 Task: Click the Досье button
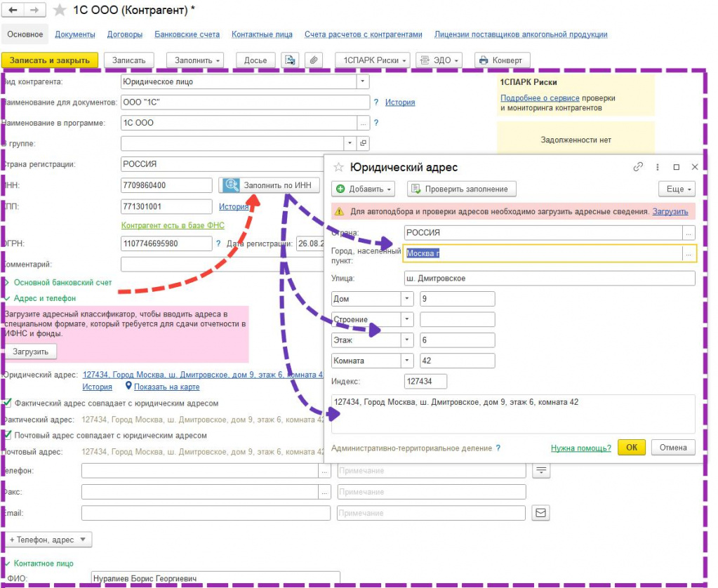[255, 60]
